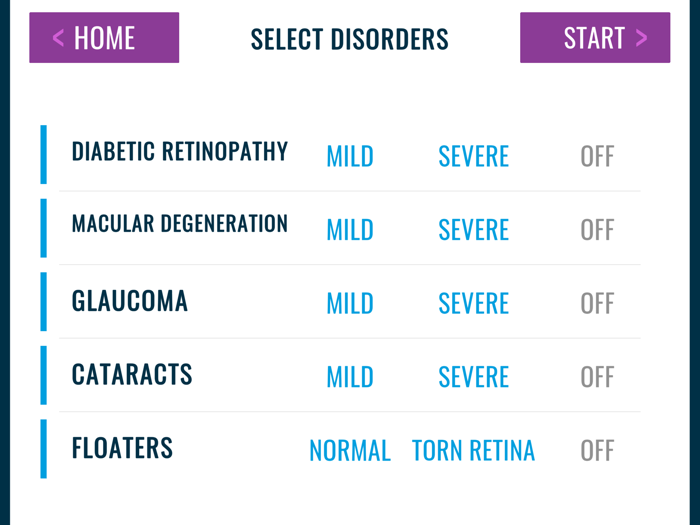Enable Mild Cataracts simulation
Image resolution: width=700 pixels, height=525 pixels.
click(x=350, y=377)
